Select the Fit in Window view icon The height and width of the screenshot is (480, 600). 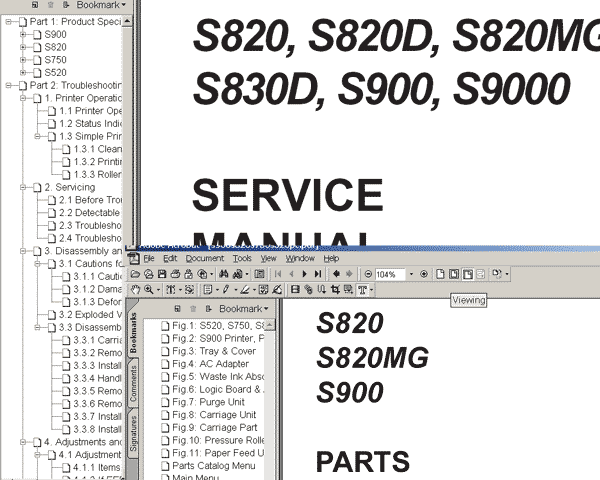point(454,274)
